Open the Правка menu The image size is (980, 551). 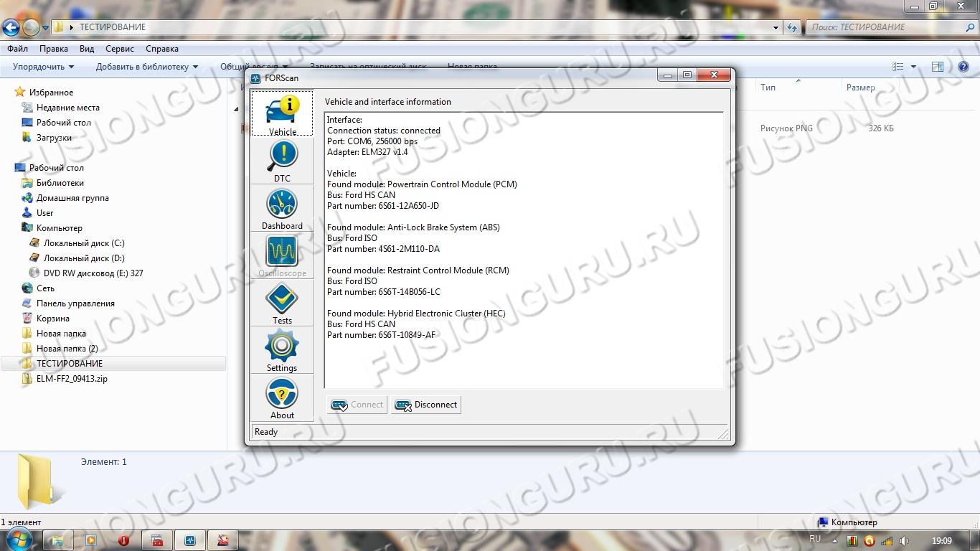click(x=54, y=49)
